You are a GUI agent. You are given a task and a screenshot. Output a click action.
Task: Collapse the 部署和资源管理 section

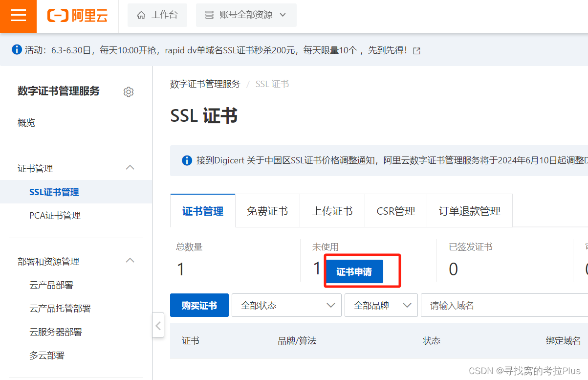[x=130, y=261]
